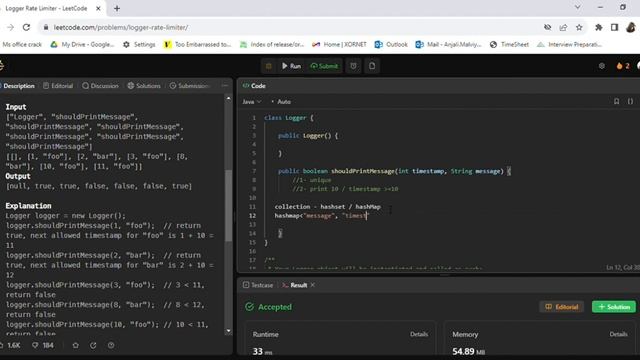Open the Too Embarrassed to bookmark

click(198, 44)
